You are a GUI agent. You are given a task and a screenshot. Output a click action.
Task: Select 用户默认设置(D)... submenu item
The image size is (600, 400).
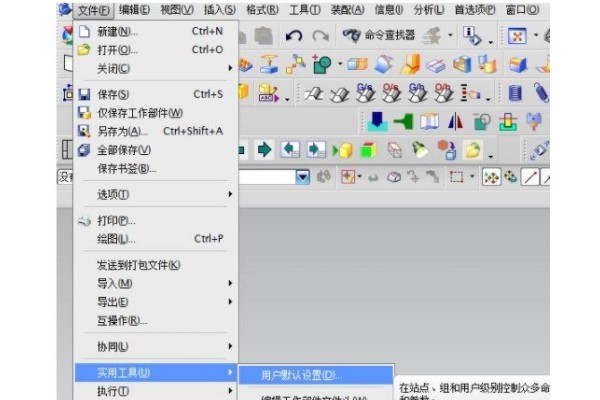tap(316, 375)
